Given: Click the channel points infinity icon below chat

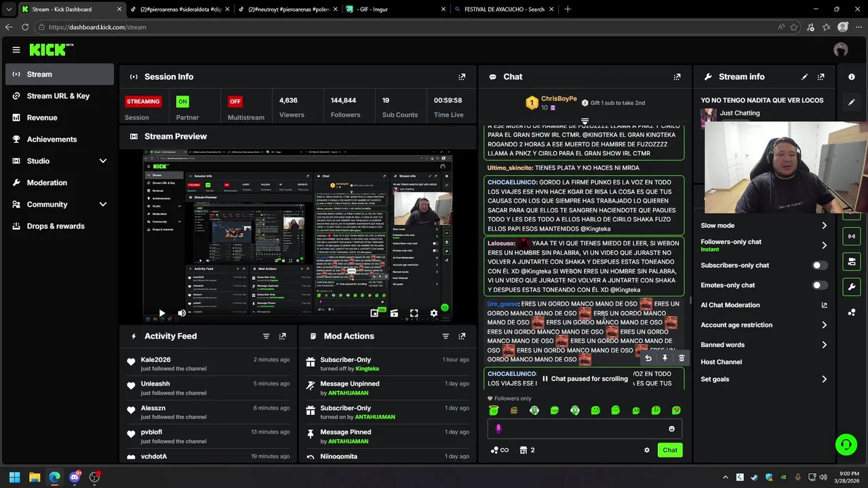Looking at the screenshot, I should pos(499,450).
